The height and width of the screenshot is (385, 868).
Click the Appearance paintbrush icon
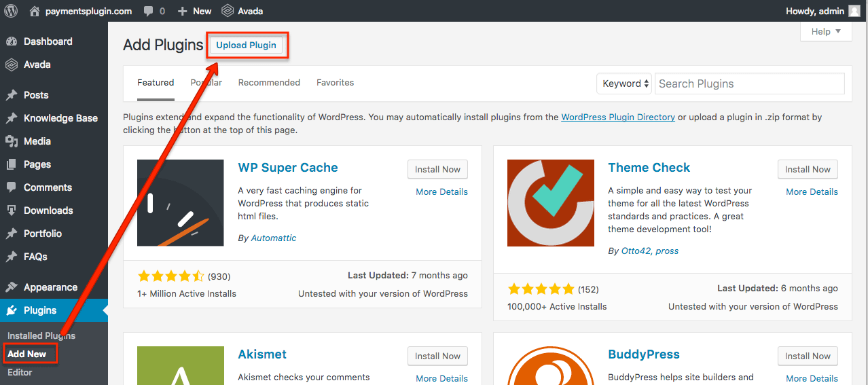(x=12, y=287)
